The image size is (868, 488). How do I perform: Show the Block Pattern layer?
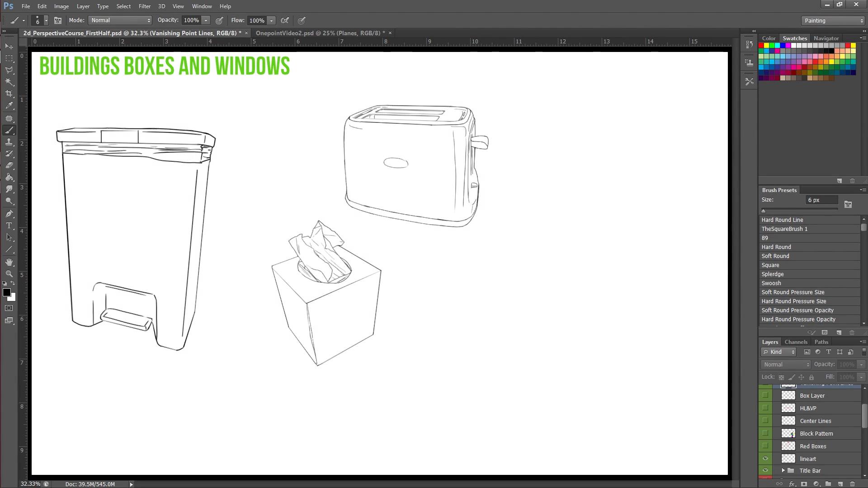click(765, 433)
